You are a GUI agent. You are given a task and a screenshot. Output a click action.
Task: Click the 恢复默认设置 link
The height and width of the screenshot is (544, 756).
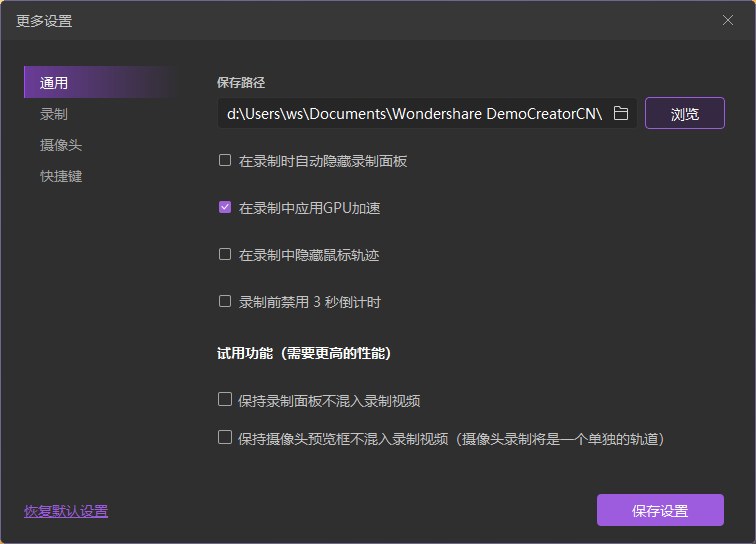coord(66,511)
